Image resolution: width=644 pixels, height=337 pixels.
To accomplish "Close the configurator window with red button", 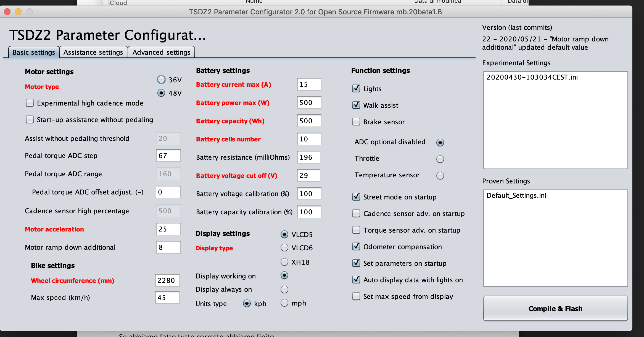I will coord(7,12).
